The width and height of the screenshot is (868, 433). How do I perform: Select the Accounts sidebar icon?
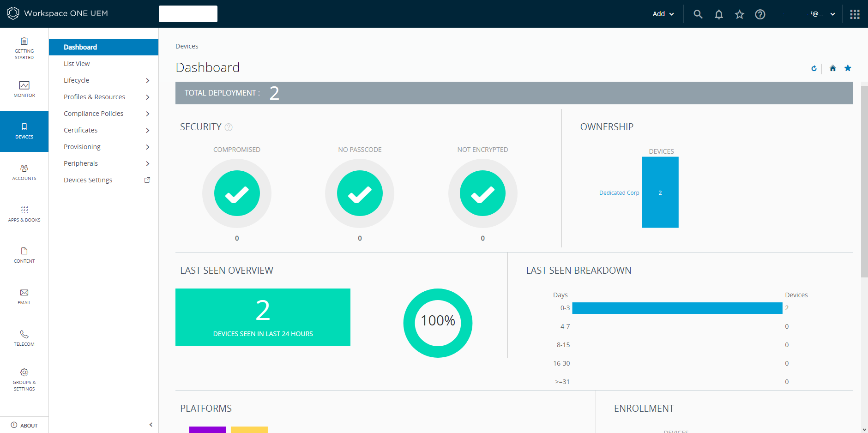24,173
